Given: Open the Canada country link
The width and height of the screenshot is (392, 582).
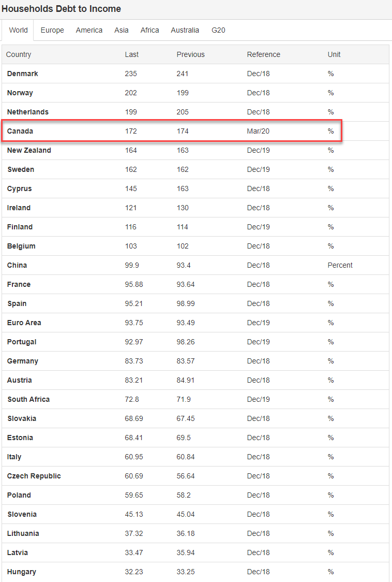Looking at the screenshot, I should 20,131.
